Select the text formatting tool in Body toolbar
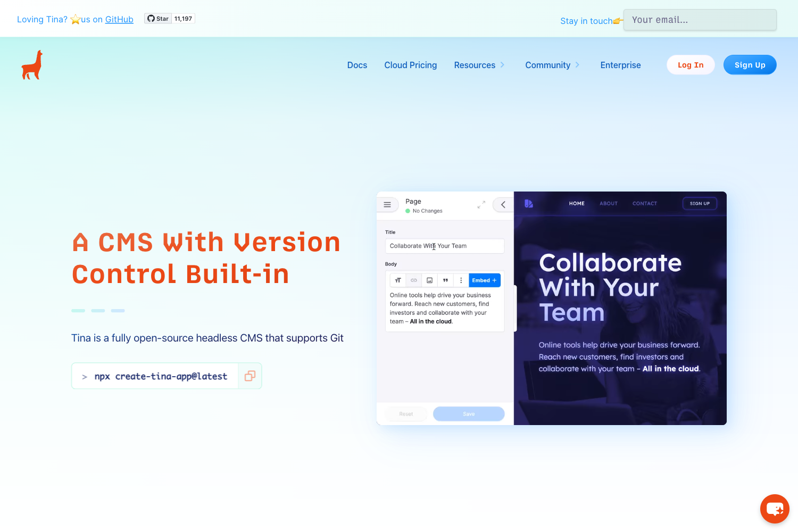Image resolution: width=798 pixels, height=532 pixels. point(397,280)
